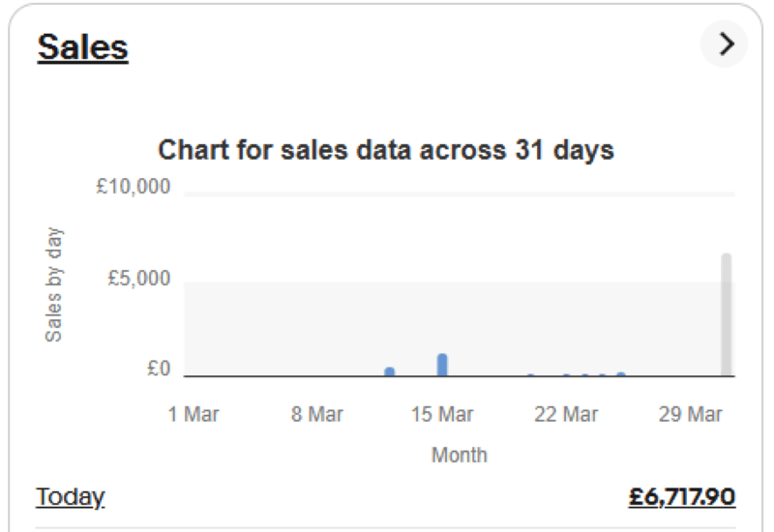Click the chart title about 31 days
The height and width of the screenshot is (532, 774).
[386, 150]
